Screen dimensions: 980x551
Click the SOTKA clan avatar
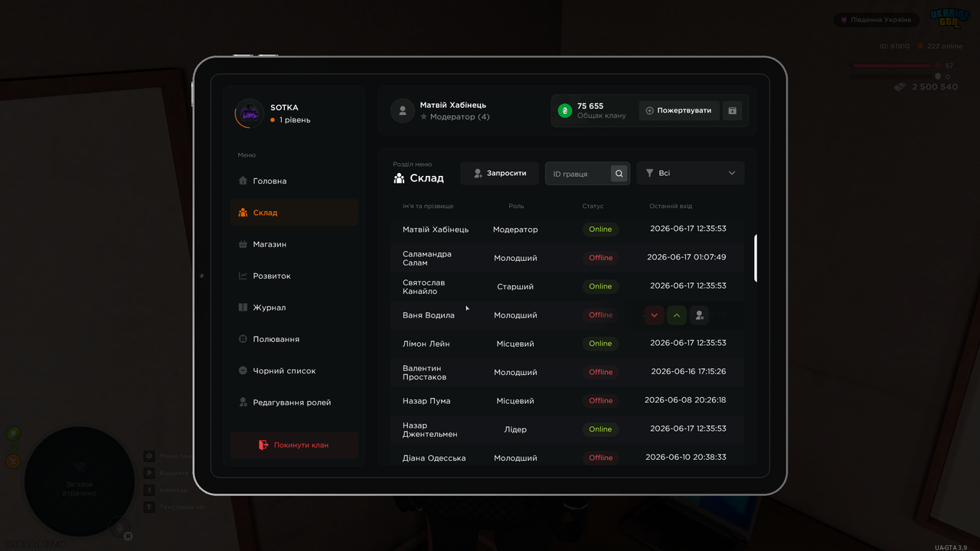(250, 113)
